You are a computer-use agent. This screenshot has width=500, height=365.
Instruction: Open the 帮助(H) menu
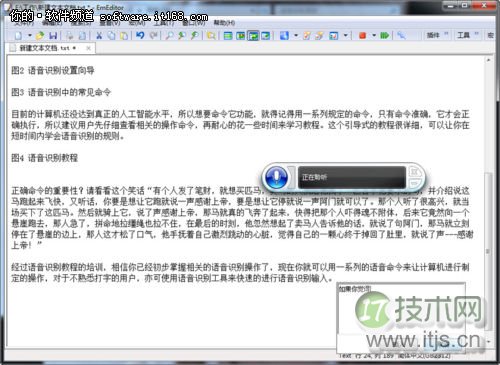click(x=224, y=23)
